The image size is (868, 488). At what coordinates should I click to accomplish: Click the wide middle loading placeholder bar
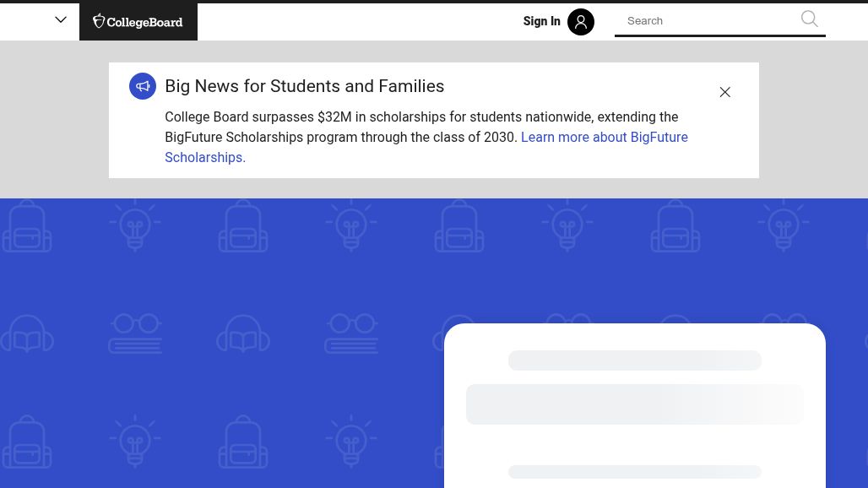pyautogui.click(x=634, y=404)
